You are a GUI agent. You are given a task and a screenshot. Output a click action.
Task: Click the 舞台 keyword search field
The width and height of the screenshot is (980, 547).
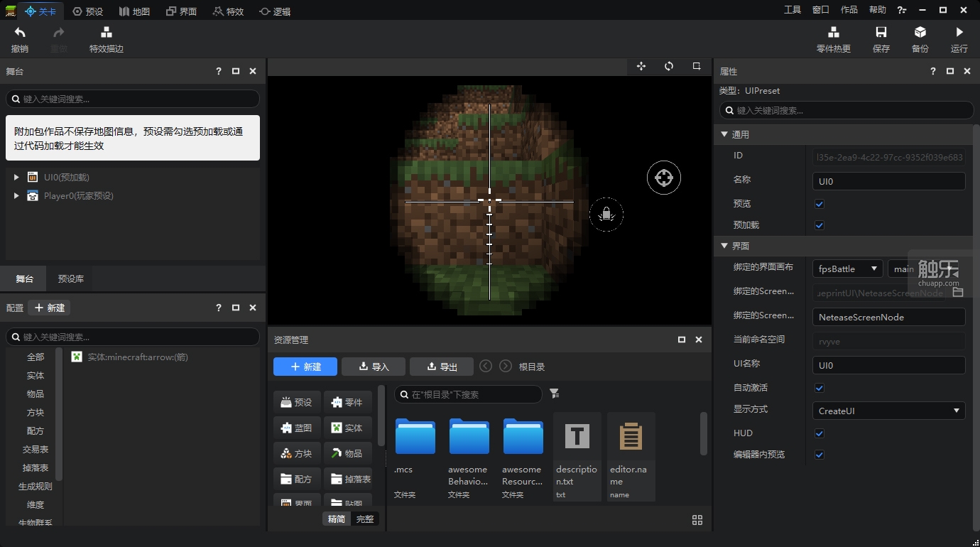[x=133, y=99]
